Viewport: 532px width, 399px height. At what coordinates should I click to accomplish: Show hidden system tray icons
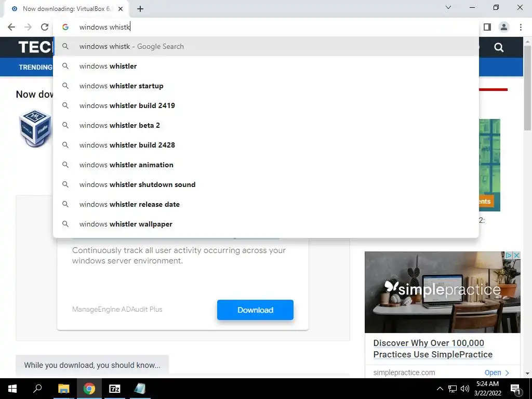click(x=440, y=389)
